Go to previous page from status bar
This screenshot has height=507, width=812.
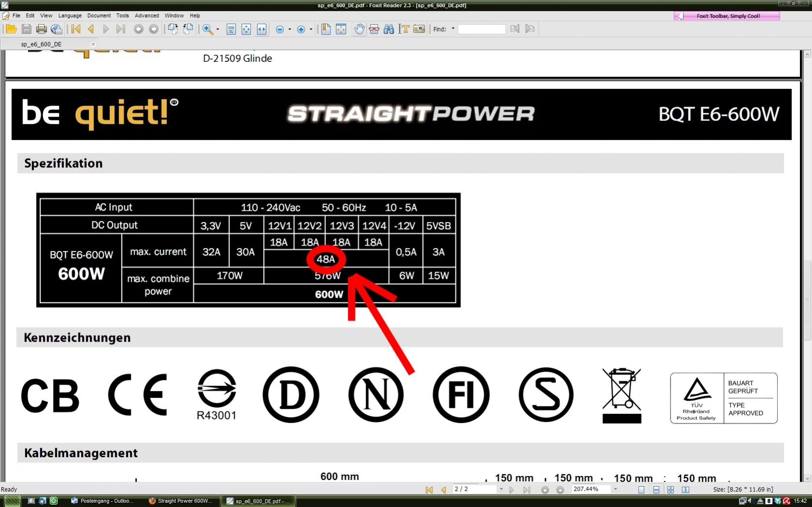pos(443,490)
